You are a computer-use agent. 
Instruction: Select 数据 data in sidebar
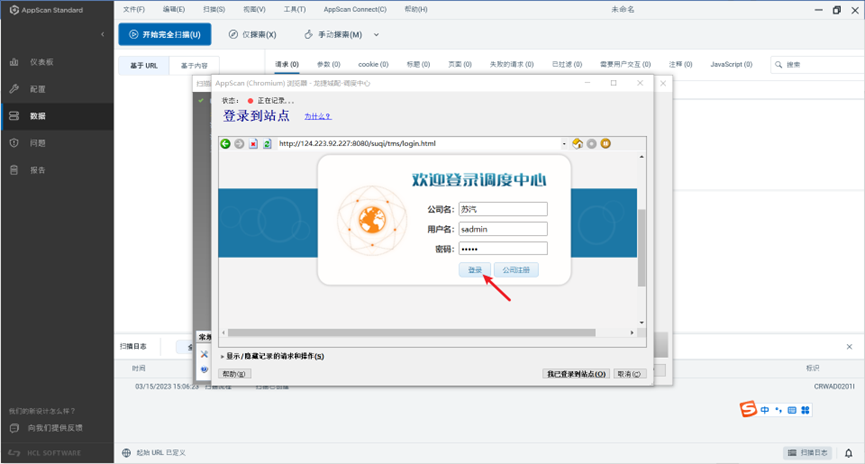click(x=57, y=116)
